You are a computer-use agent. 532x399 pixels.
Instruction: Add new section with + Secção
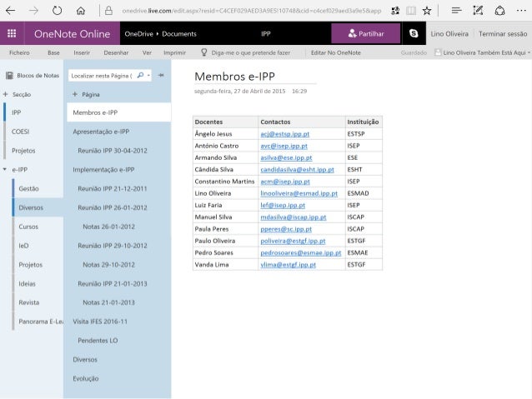pos(18,95)
